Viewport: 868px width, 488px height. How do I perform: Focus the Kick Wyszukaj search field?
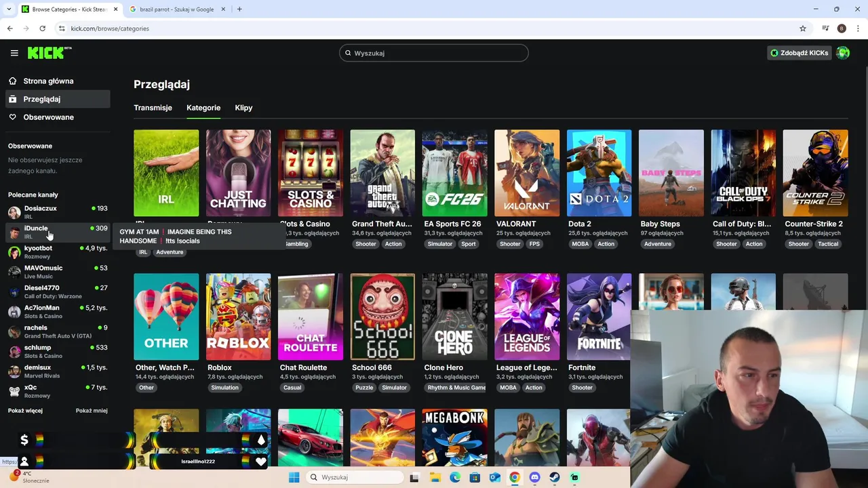pyautogui.click(x=434, y=53)
